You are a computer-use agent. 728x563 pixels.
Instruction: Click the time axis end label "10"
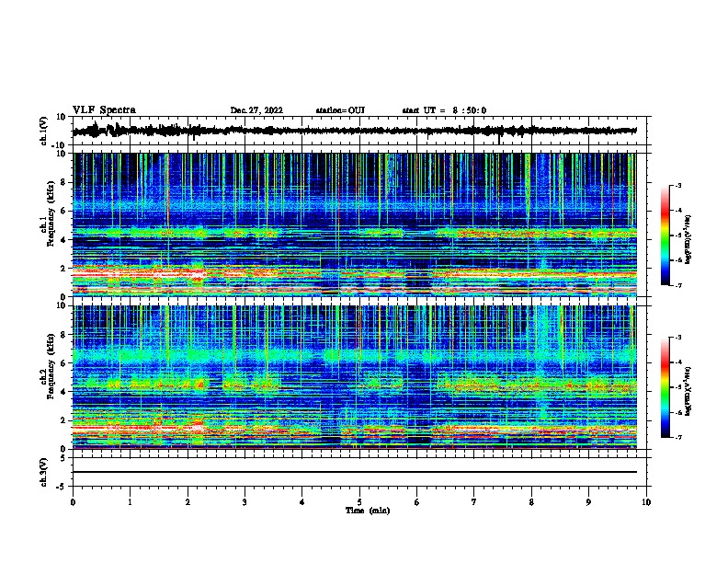click(x=646, y=502)
